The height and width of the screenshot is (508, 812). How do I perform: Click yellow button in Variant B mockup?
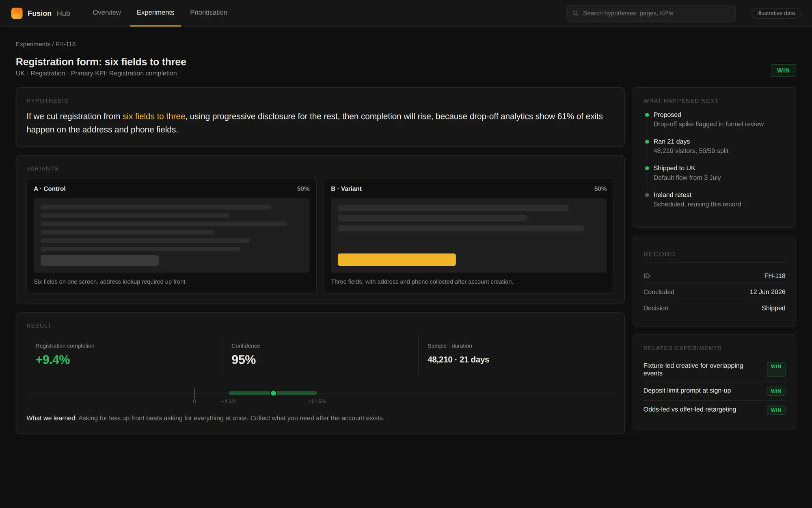pos(397,260)
